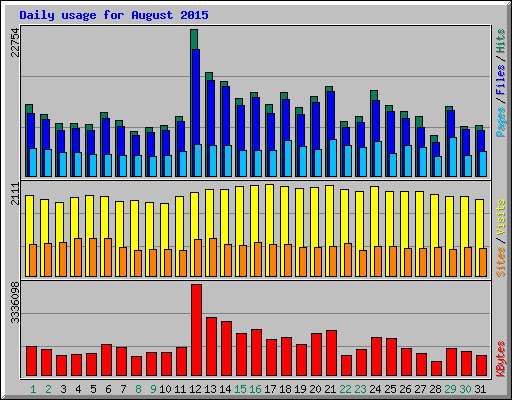The height and width of the screenshot is (400, 512).
Task: Click day 30 on the x-axis
Action: click(x=465, y=389)
